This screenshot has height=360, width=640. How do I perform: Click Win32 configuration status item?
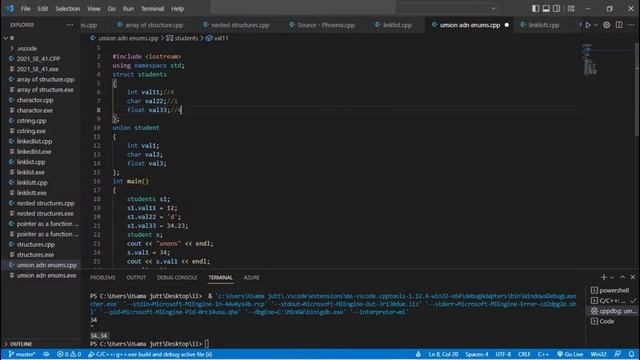tap(598, 354)
